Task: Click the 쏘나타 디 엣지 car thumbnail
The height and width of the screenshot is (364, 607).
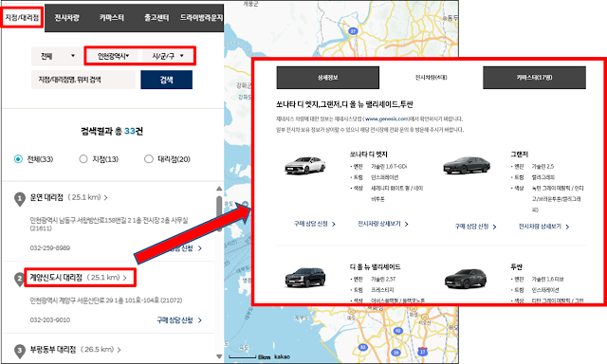Action: coord(305,165)
